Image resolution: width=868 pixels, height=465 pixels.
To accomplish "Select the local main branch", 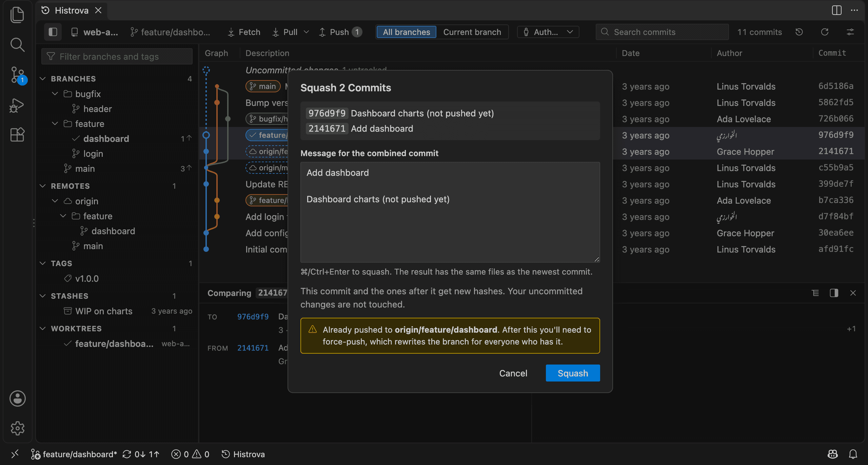I will 117,169.
